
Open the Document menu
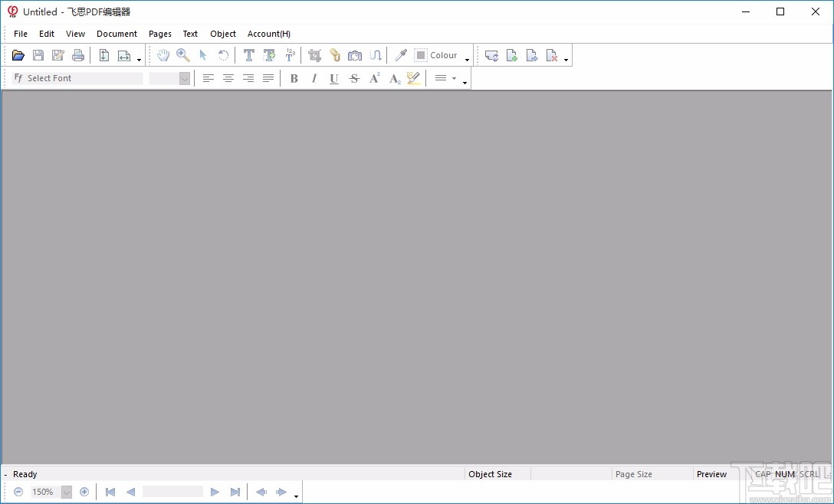coord(117,34)
